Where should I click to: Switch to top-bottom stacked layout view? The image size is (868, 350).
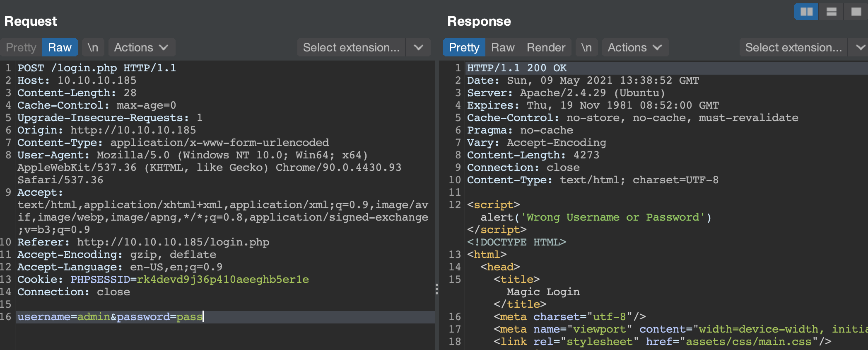(x=831, y=12)
